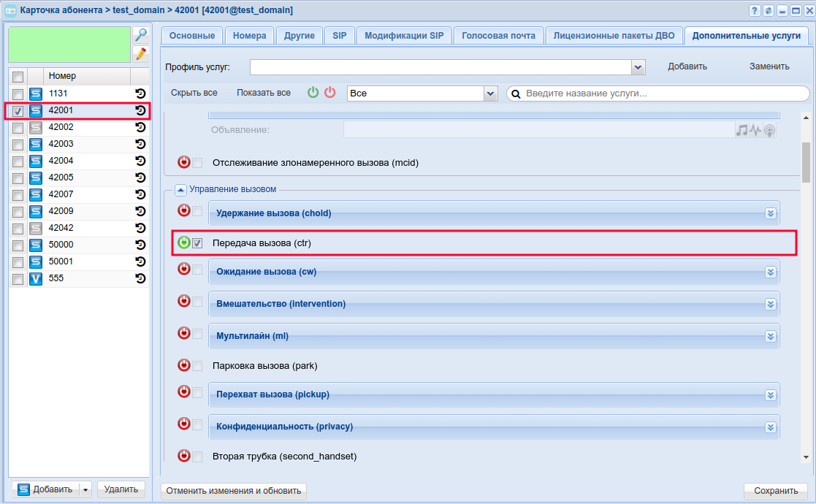Open the Профиль услуг dropdown
The height and width of the screenshot is (504, 816).
click(638, 67)
